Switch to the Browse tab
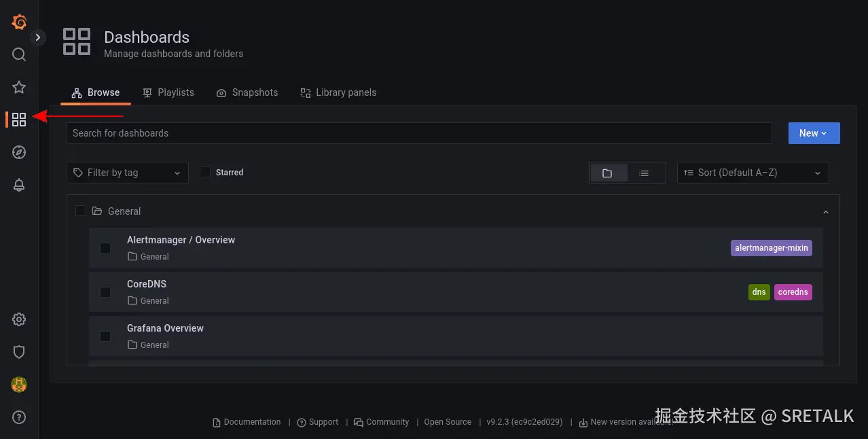Screen dimensions: 868x439 click(96, 92)
